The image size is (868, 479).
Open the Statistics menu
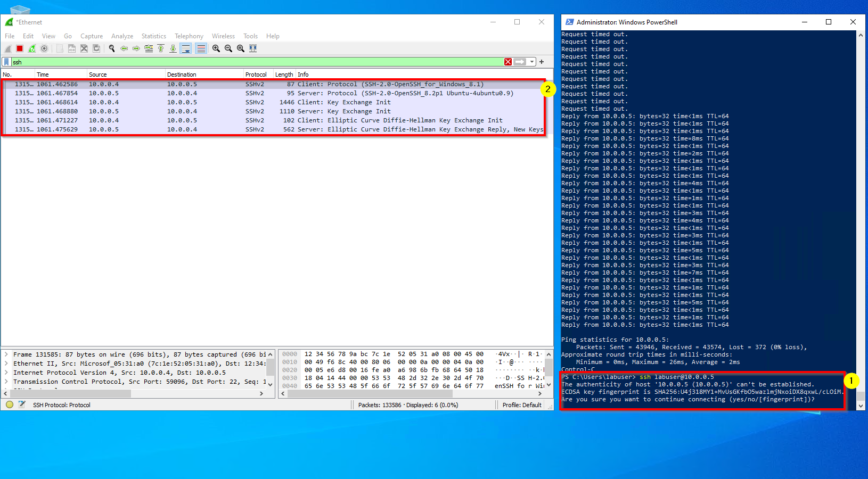[x=154, y=36]
